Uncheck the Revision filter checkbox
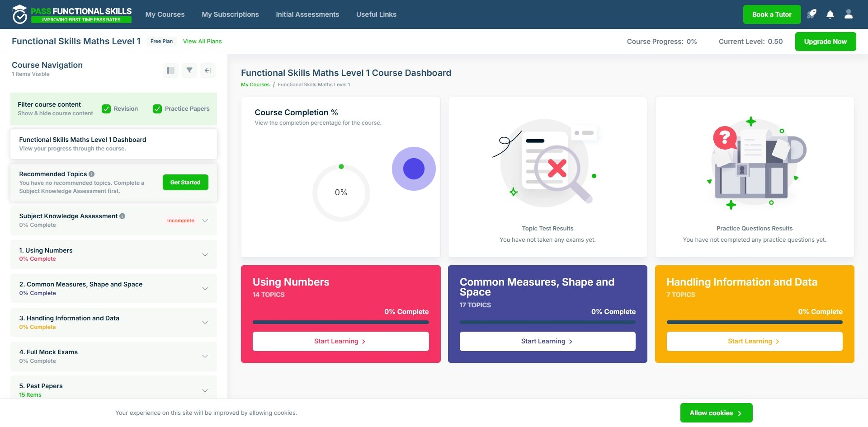The width and height of the screenshot is (868, 427). pyautogui.click(x=106, y=109)
